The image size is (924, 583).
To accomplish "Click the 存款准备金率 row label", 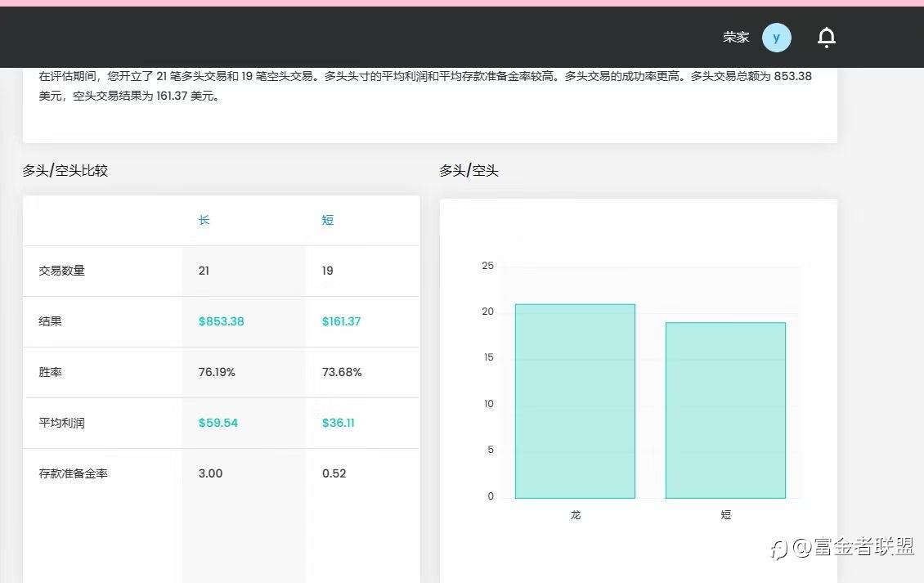I will tap(73, 473).
